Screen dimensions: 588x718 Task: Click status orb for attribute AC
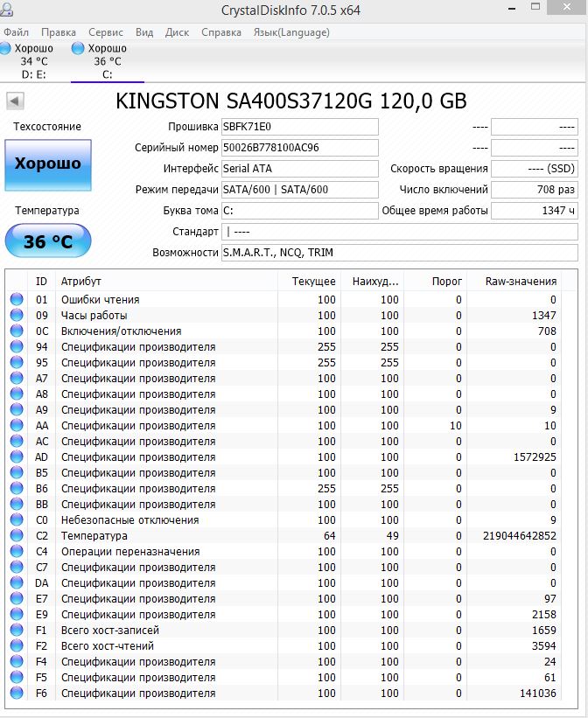(17, 441)
